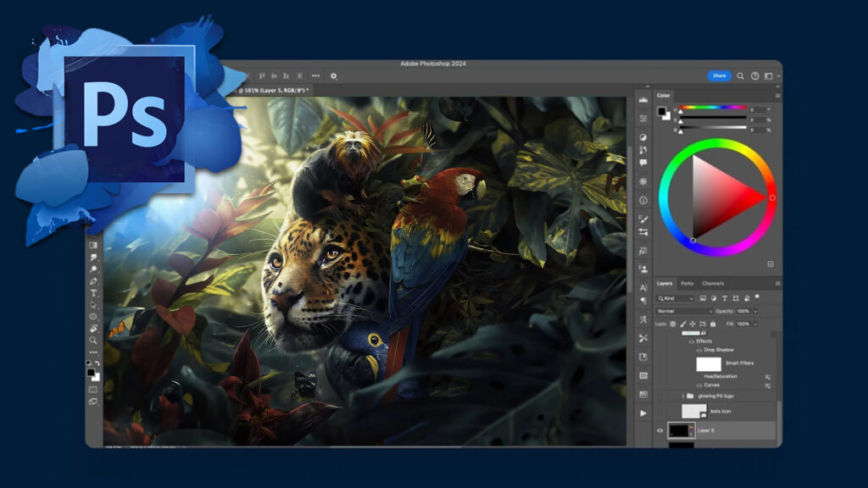Select the Hand tool
Screen dimensions: 868x488
pyautogui.click(x=93, y=329)
